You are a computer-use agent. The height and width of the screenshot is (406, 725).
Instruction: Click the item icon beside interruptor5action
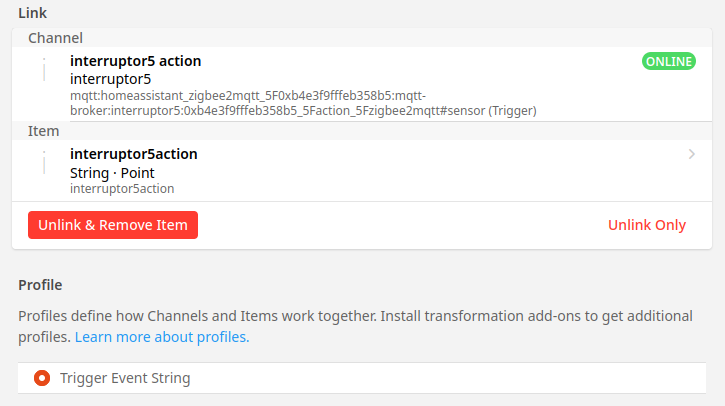[x=44, y=163]
